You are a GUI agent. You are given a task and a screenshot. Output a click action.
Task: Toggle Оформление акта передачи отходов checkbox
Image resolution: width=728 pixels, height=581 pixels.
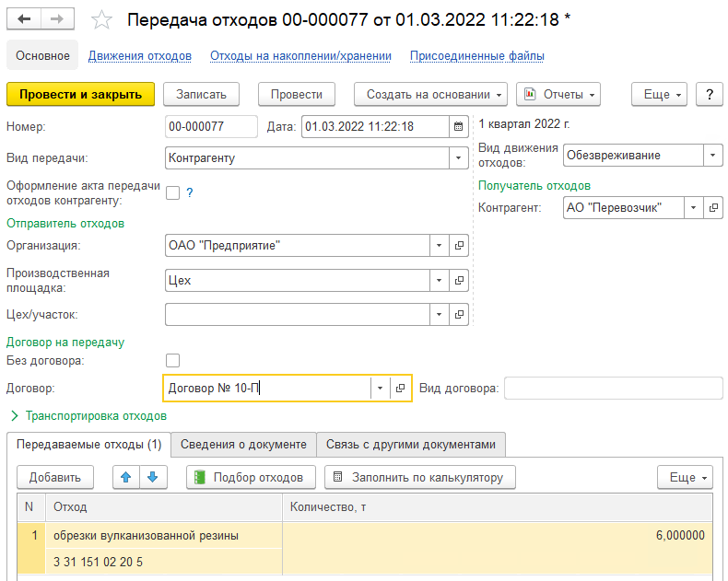pos(172,193)
